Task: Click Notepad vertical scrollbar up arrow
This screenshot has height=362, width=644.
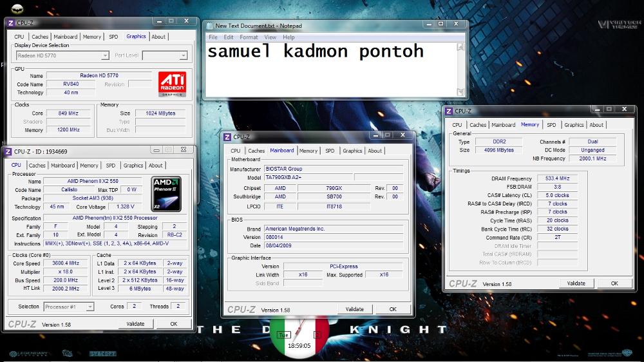Action: tap(460, 47)
